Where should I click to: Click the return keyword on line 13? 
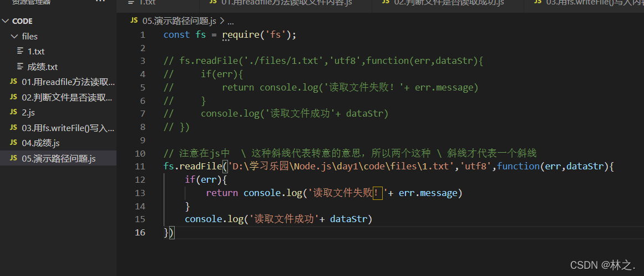[x=222, y=193]
